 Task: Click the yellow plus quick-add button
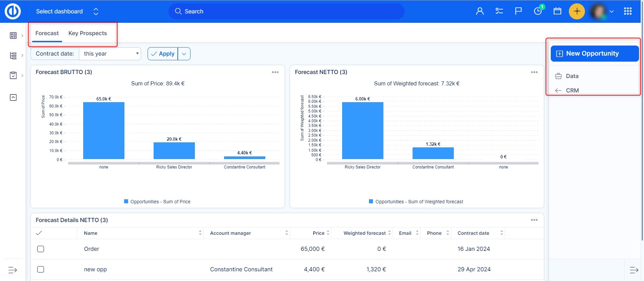pos(577,11)
